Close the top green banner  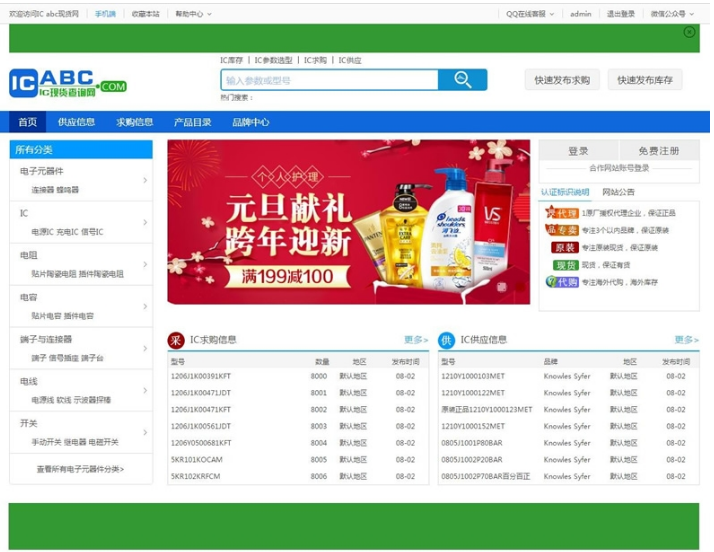coord(689,32)
